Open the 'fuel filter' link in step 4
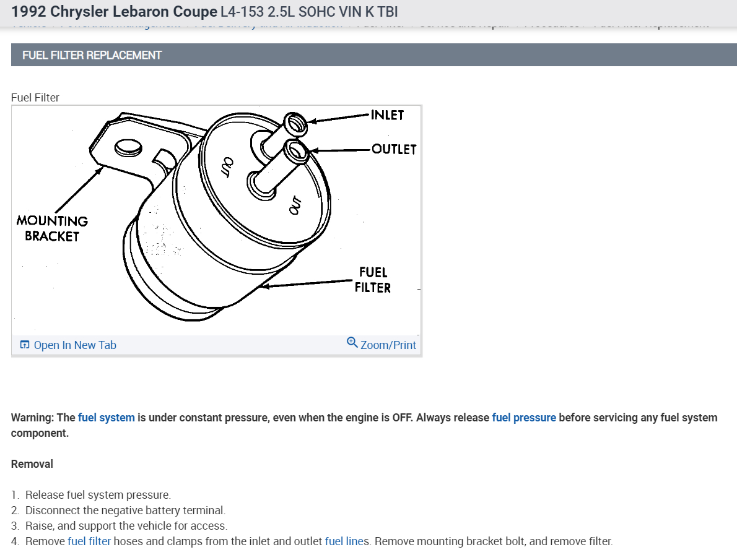737x560 pixels. 89,541
